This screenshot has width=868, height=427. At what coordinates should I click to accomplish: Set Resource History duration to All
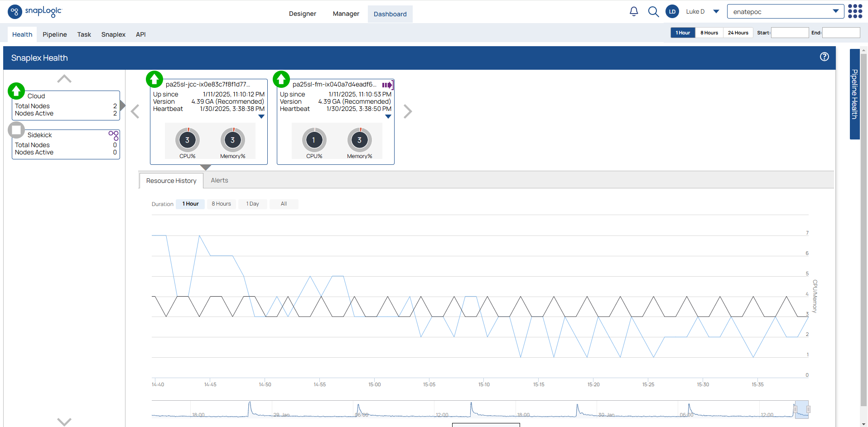(284, 204)
